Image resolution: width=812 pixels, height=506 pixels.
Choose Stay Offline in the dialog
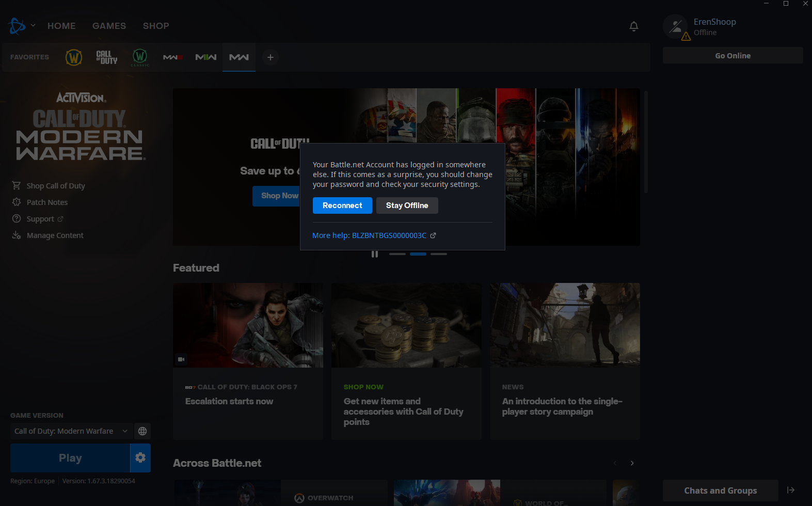tap(407, 205)
